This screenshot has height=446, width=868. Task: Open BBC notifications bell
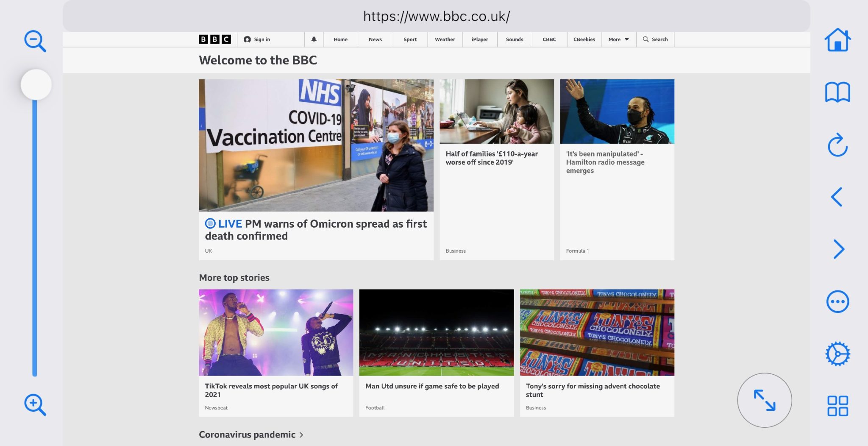point(314,39)
